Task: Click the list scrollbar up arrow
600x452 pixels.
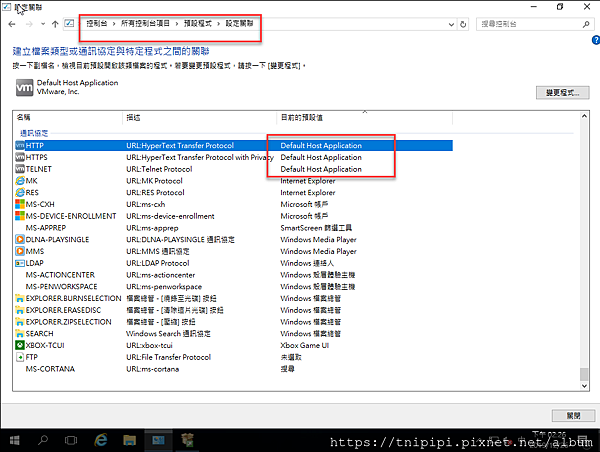Action: pos(584,116)
